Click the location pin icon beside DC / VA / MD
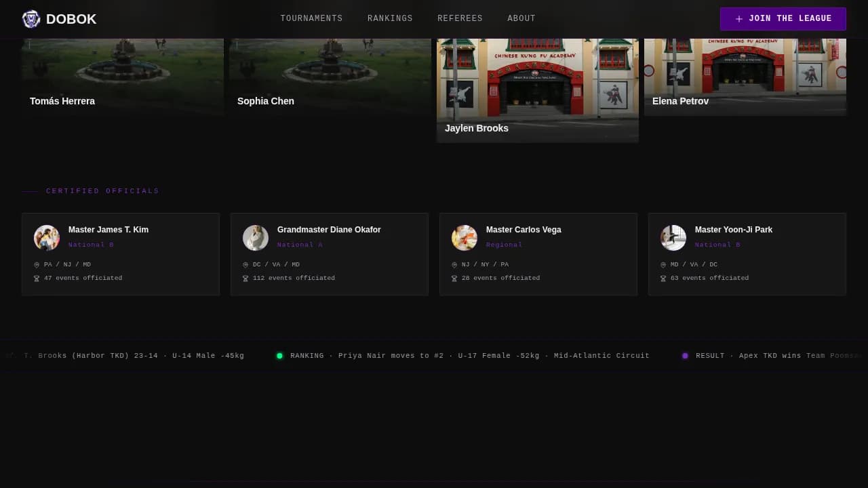This screenshot has height=488, width=868. [x=245, y=265]
